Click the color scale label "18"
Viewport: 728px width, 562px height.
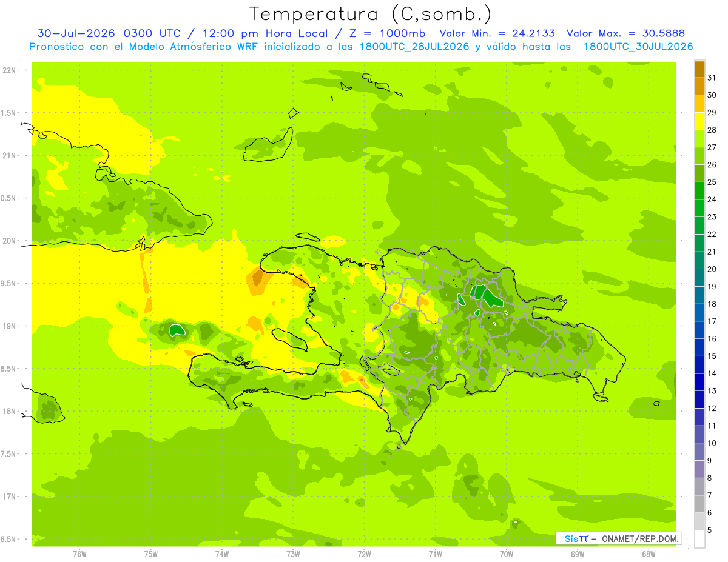(x=712, y=304)
